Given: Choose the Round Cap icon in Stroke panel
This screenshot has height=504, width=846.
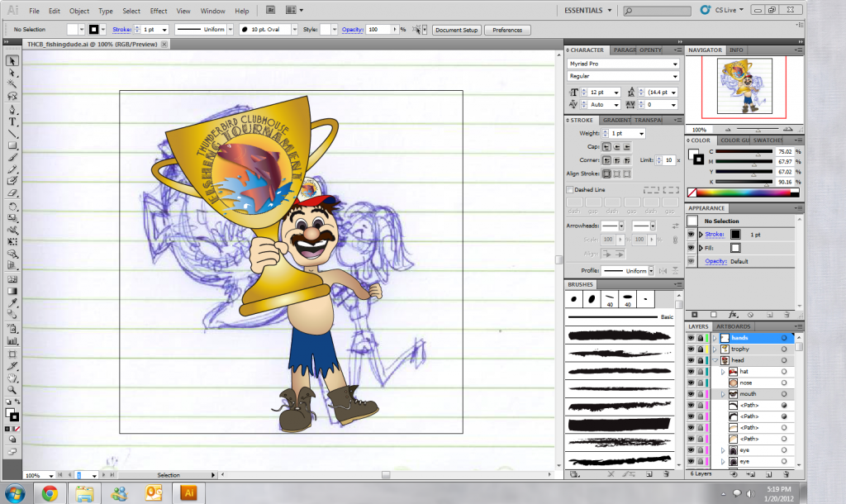Looking at the screenshot, I should pyautogui.click(x=616, y=147).
